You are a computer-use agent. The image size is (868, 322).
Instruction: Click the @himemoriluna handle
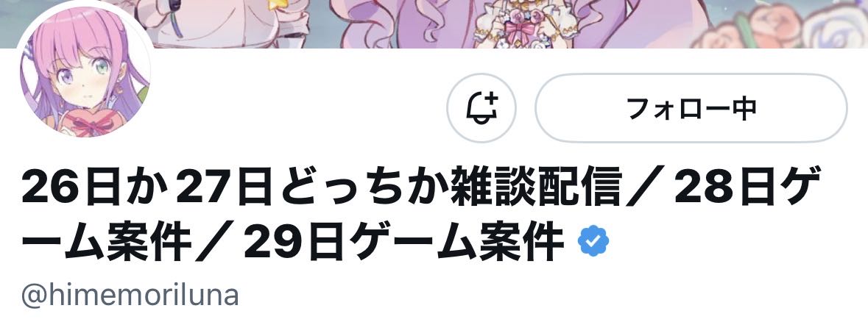[130, 296]
